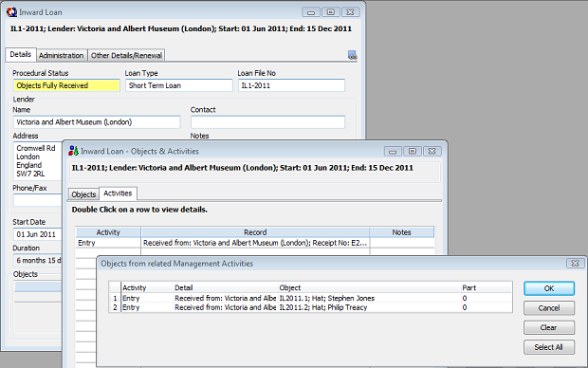
Task: Click the empty Contact field
Action: tap(267, 122)
